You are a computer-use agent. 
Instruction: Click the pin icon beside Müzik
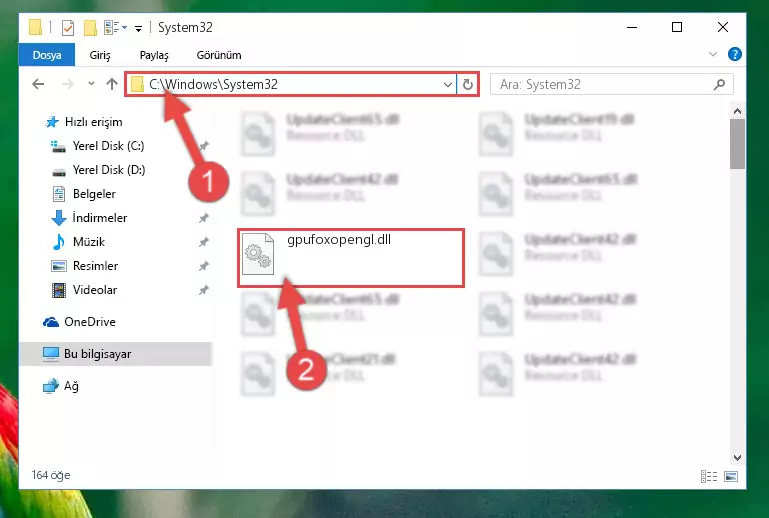pos(204,242)
